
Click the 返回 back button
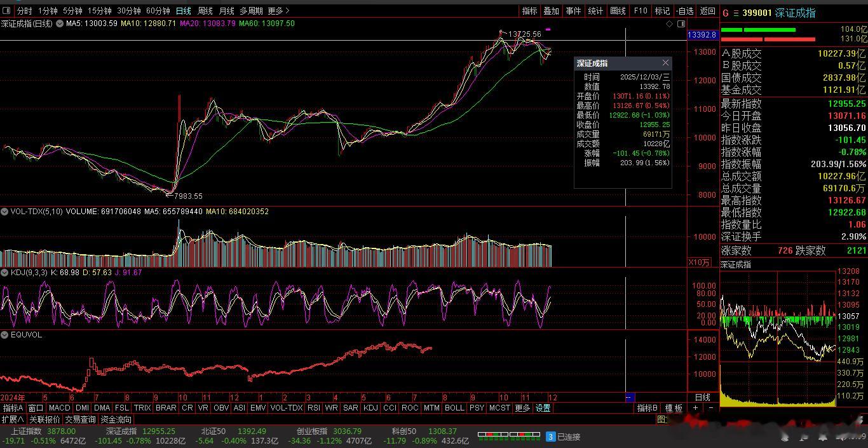coord(707,11)
